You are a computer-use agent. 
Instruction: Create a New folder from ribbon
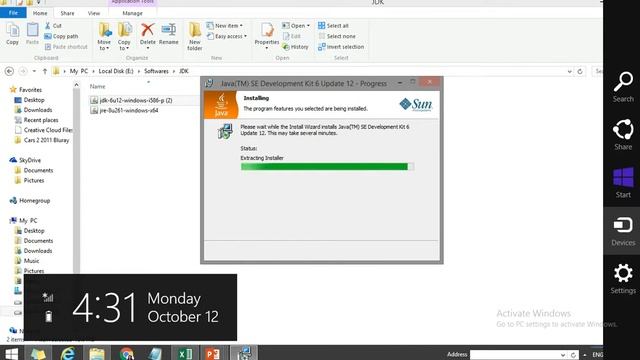pos(195,37)
